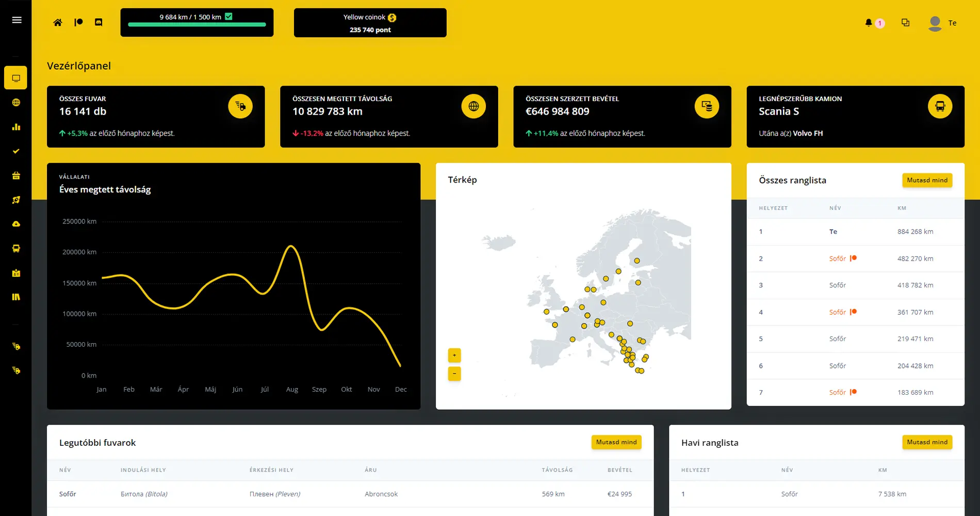Open the Patreon link icon
Image resolution: width=980 pixels, height=516 pixels.
pos(78,22)
